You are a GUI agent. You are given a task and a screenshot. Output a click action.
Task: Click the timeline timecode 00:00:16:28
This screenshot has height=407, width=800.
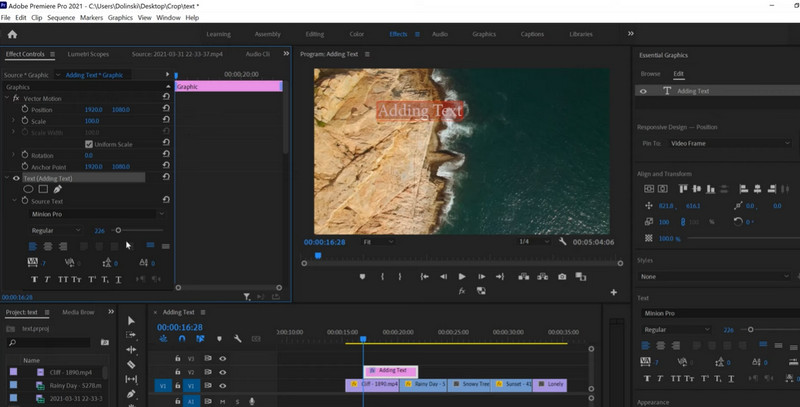[x=180, y=327]
